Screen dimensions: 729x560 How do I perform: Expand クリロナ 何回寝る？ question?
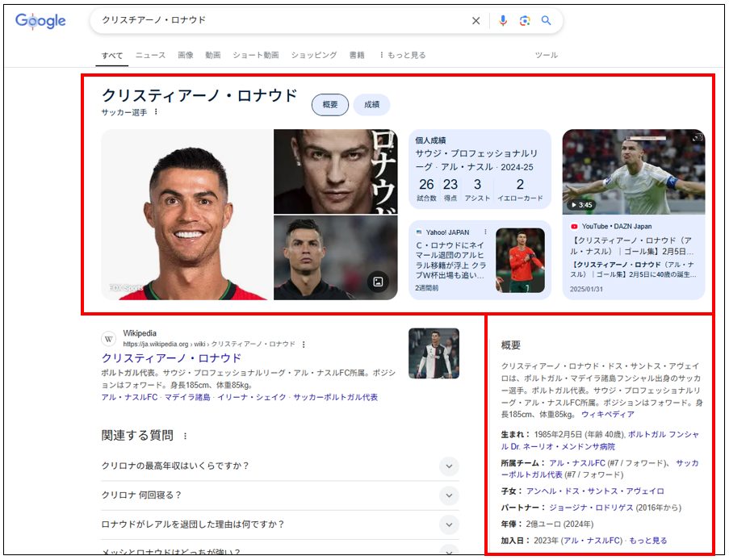tap(280, 495)
